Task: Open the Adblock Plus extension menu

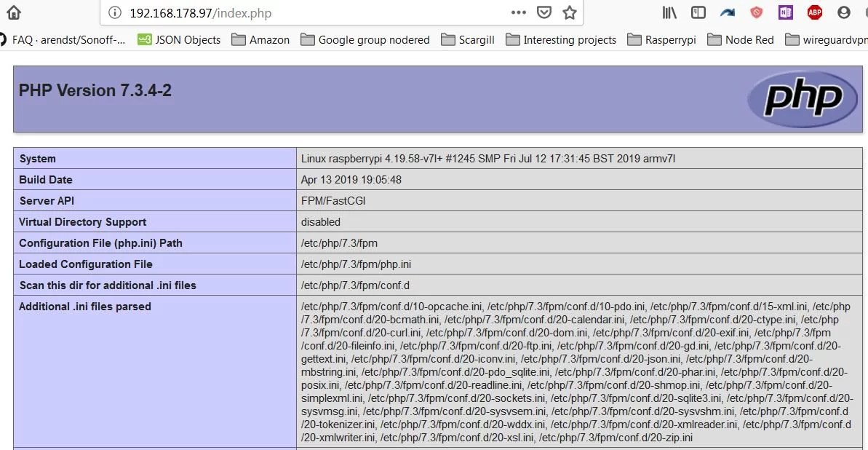Action: 814,12
